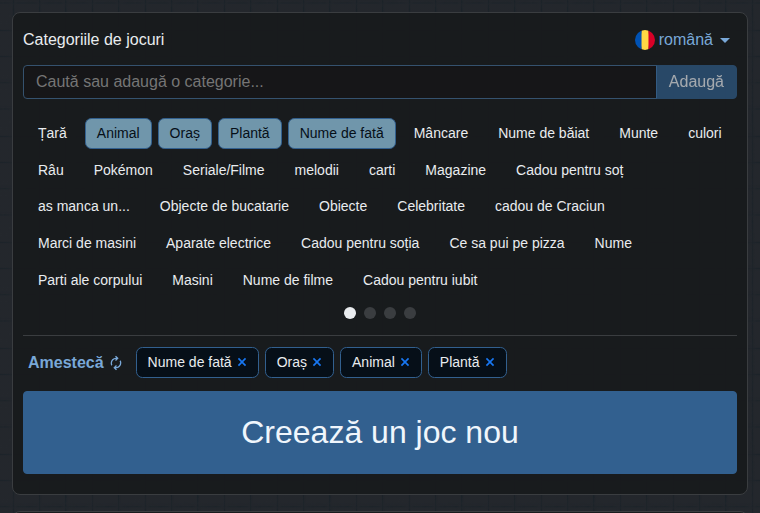Go to first category page dot
Image resolution: width=760 pixels, height=513 pixels.
click(x=350, y=313)
